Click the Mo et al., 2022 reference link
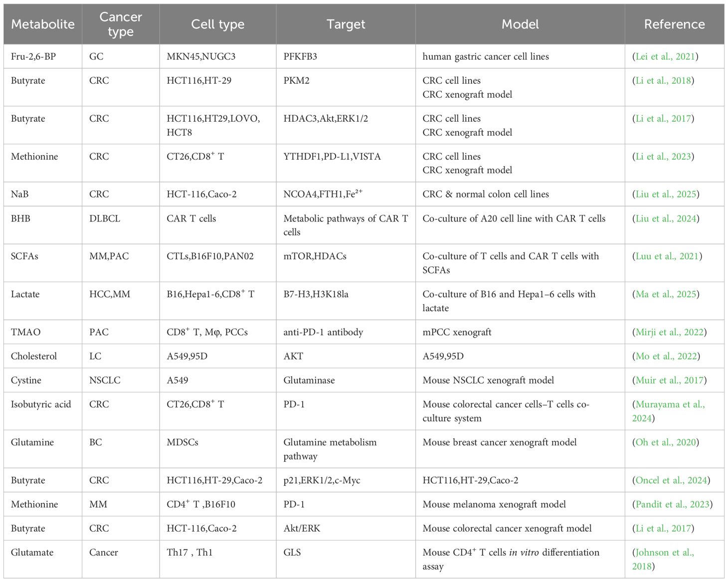This screenshot has height=582, width=728. (x=666, y=356)
